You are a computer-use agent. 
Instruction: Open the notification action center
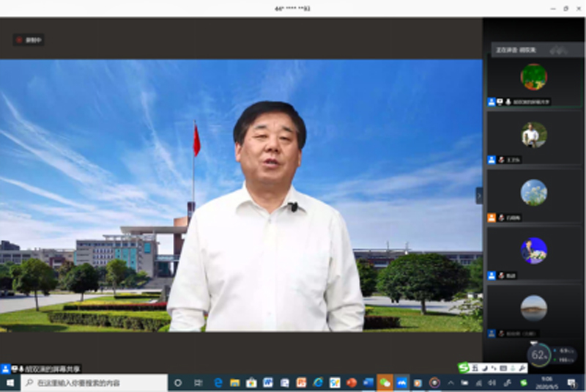coord(571,383)
